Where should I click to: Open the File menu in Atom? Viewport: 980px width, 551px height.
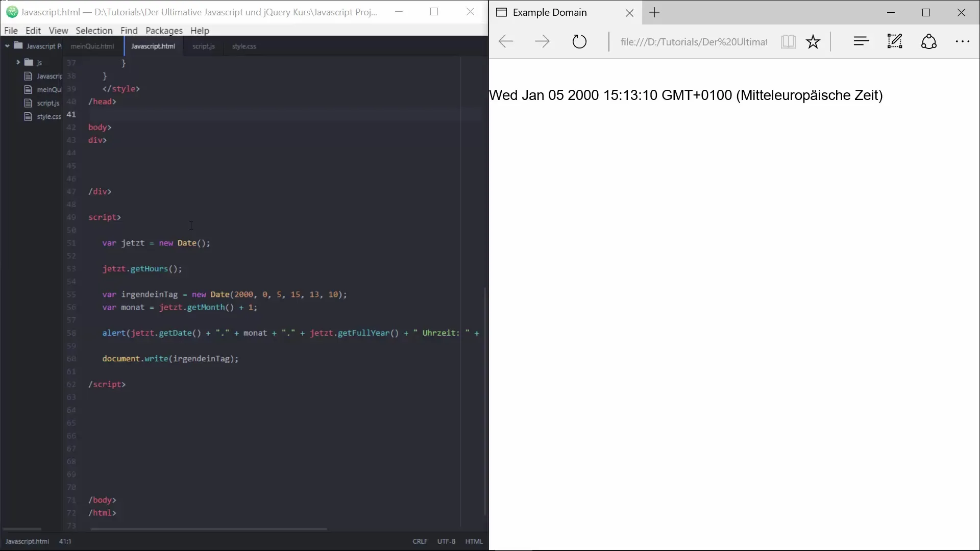point(11,31)
